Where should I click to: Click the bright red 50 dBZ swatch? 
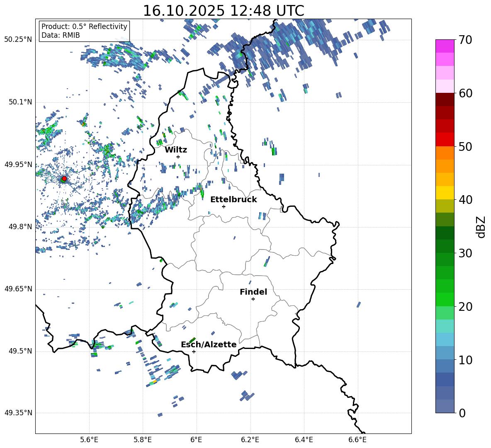(x=445, y=140)
